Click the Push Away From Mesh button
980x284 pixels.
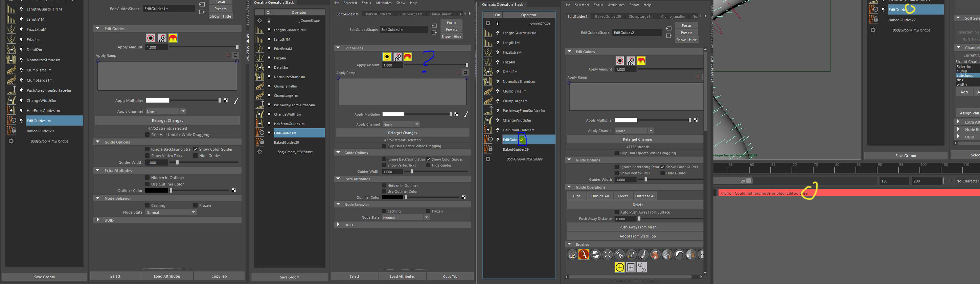(638, 227)
